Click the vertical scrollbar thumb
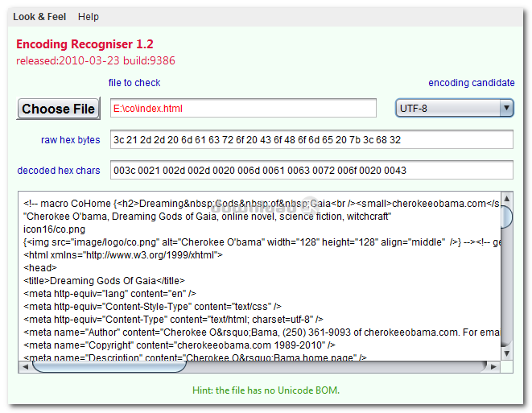 pyautogui.click(x=506, y=217)
